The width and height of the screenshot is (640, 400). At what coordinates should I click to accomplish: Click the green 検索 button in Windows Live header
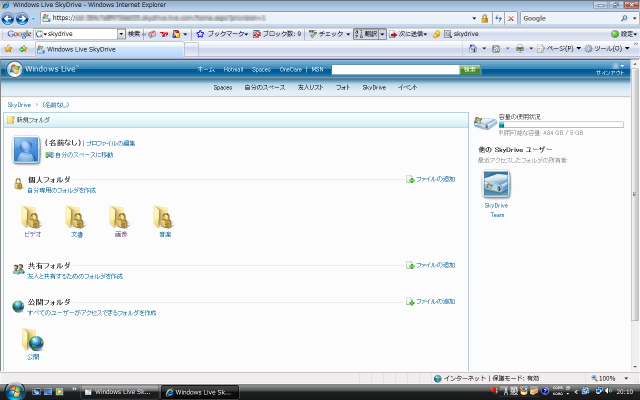(x=470, y=70)
